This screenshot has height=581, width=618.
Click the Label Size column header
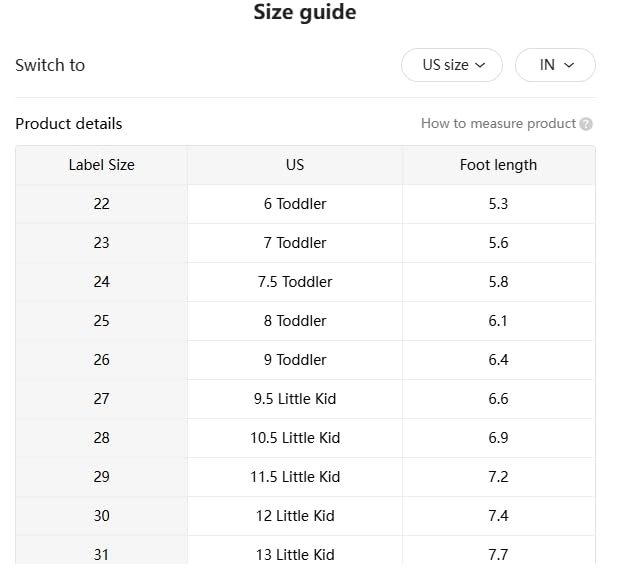tap(101, 165)
